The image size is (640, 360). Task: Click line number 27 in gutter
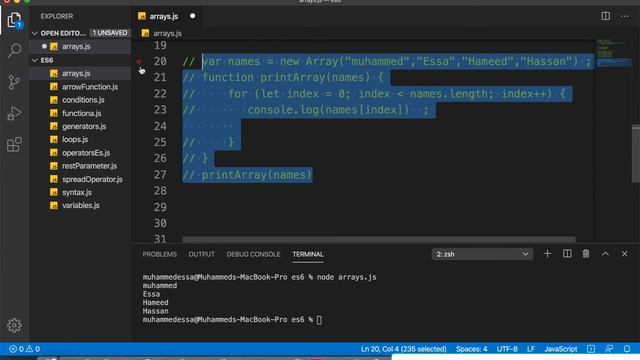click(x=160, y=175)
